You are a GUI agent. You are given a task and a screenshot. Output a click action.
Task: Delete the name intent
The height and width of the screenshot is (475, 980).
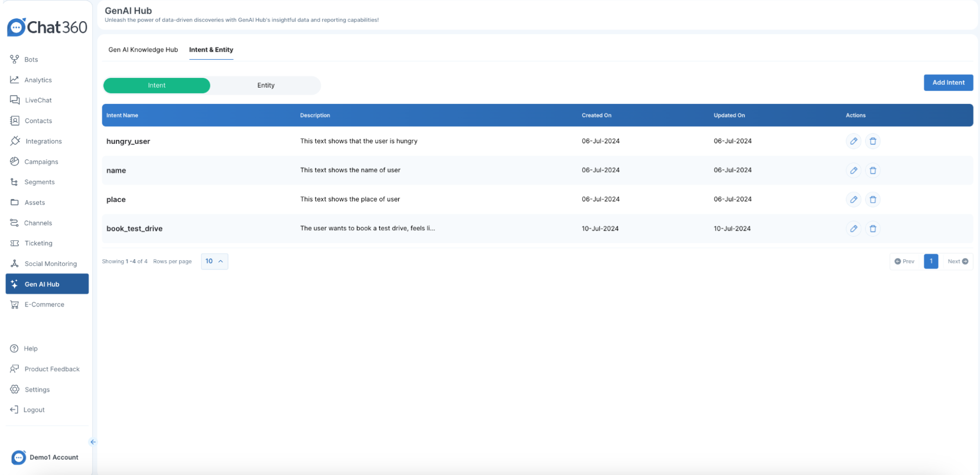pos(873,170)
